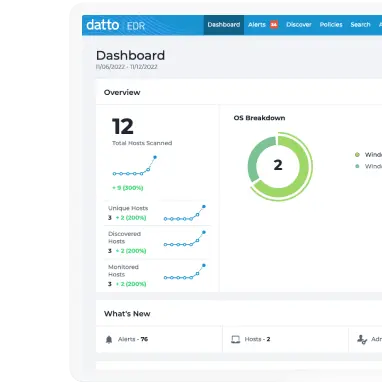Toggle the first Windows legend dot

pos(357,155)
